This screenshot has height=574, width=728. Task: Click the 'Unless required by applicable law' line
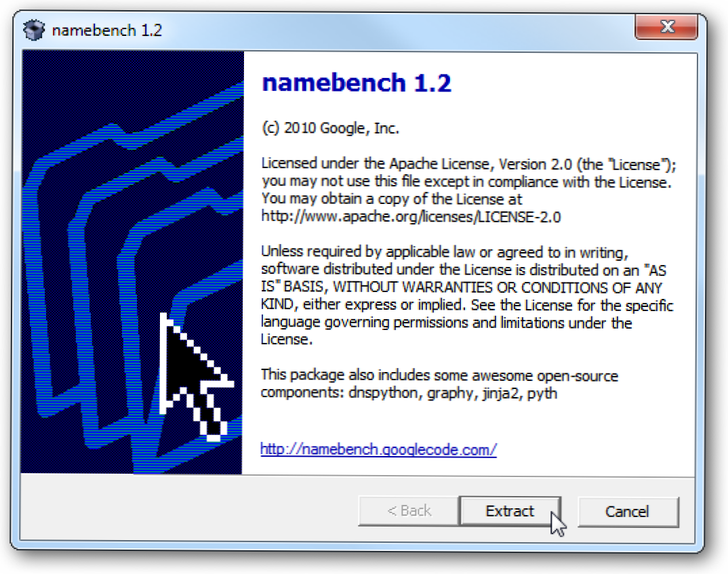tap(444, 252)
